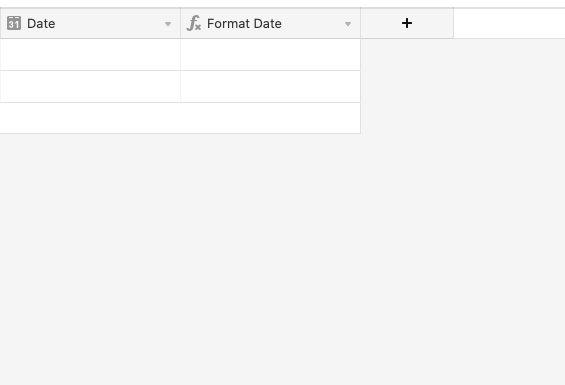The height and width of the screenshot is (385, 565).
Task: Click divider between Format Date and plus column
Action: coord(361,23)
